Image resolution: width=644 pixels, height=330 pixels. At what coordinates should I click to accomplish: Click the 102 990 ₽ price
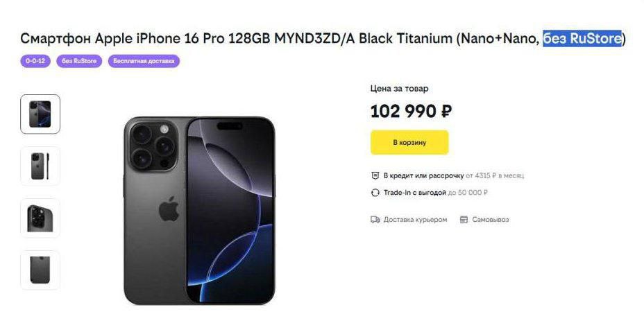tap(411, 111)
